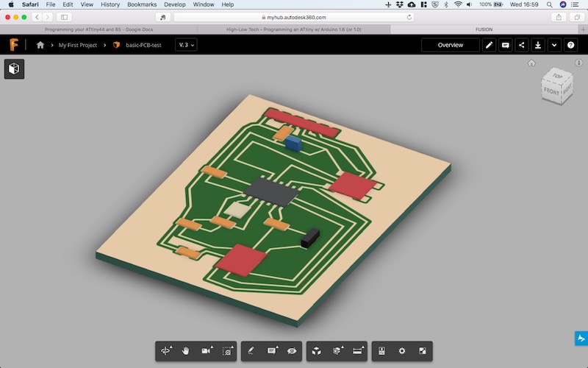Click the edit pencil icon in header

tap(489, 45)
